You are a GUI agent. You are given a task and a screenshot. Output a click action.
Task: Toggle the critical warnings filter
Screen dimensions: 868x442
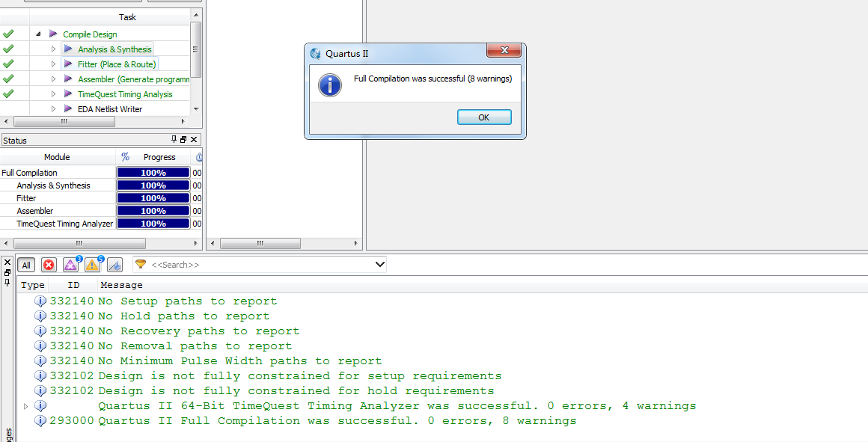point(71,265)
